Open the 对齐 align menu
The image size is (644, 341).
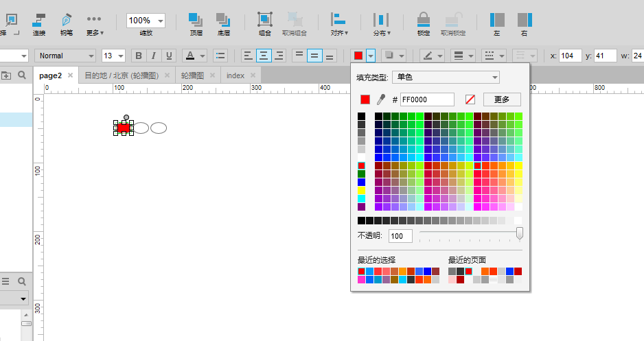click(339, 25)
